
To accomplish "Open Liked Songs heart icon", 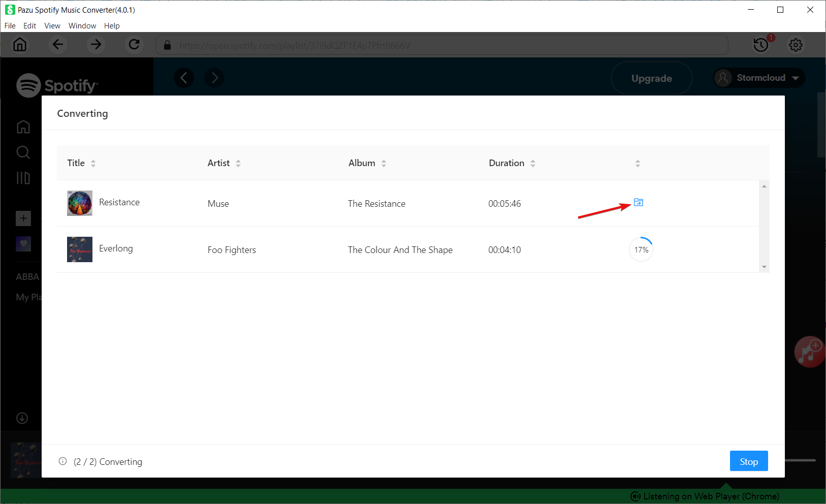I will 23,244.
